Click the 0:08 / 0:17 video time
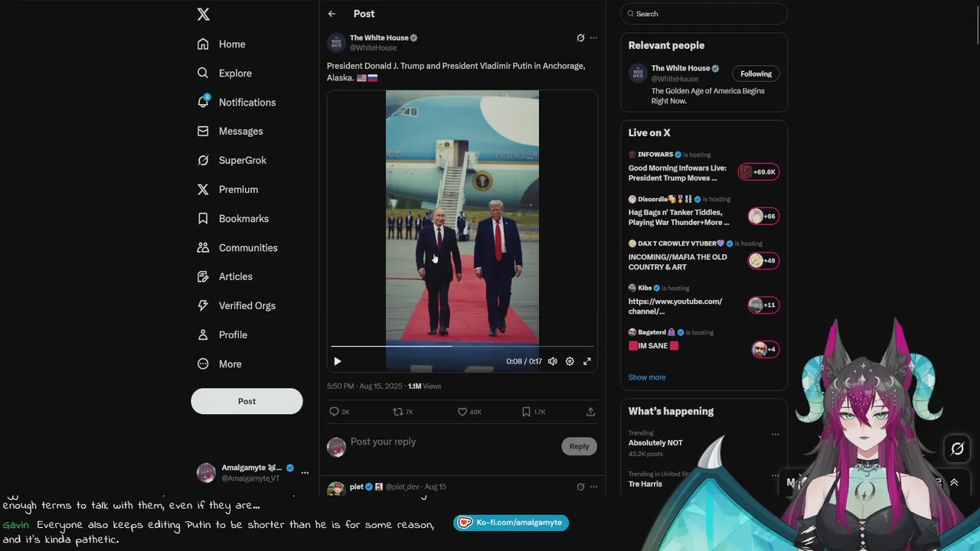The image size is (980, 551). pos(524,361)
